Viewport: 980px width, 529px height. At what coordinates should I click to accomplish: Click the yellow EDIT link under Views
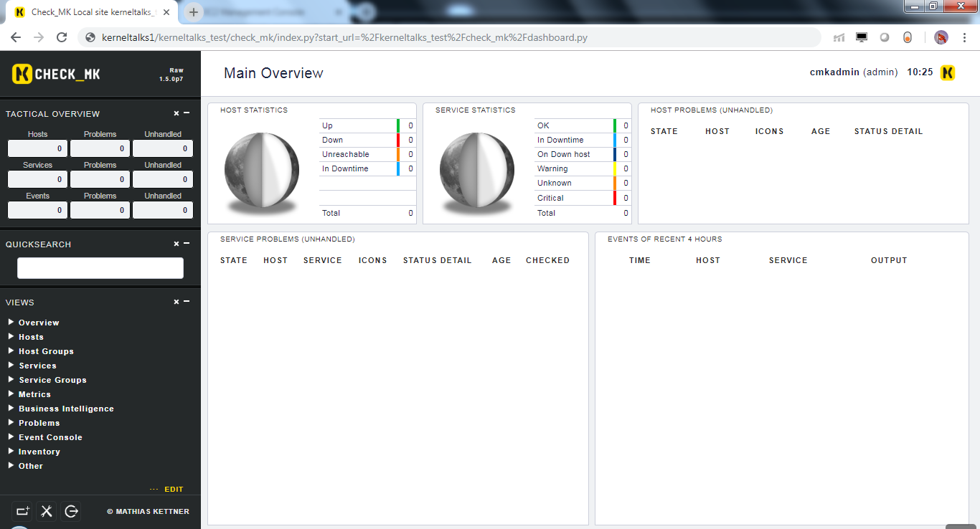click(x=174, y=490)
